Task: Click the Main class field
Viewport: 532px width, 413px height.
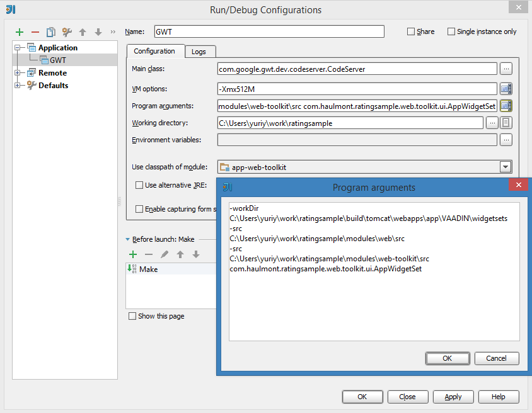Action: coord(357,69)
